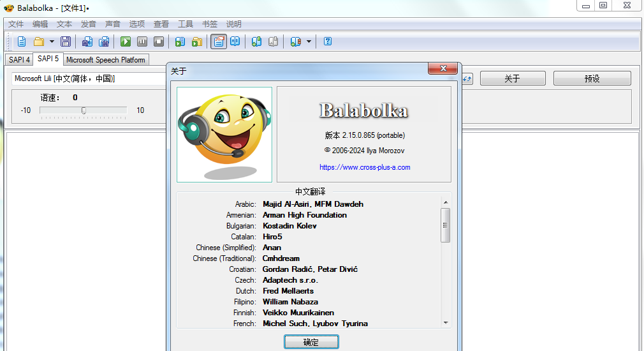Click the translator name 'Kostadin Kolev'
This screenshot has width=644, height=351.
[289, 226]
